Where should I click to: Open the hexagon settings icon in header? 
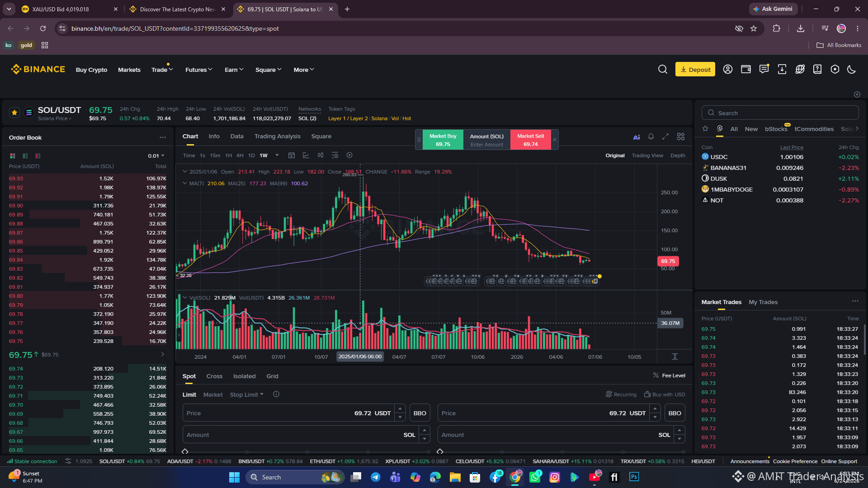(835, 69)
